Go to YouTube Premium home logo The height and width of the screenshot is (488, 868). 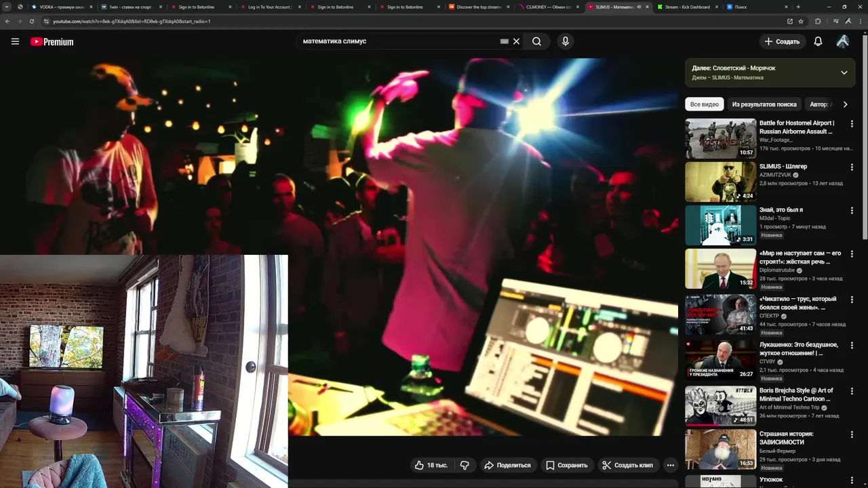point(52,41)
